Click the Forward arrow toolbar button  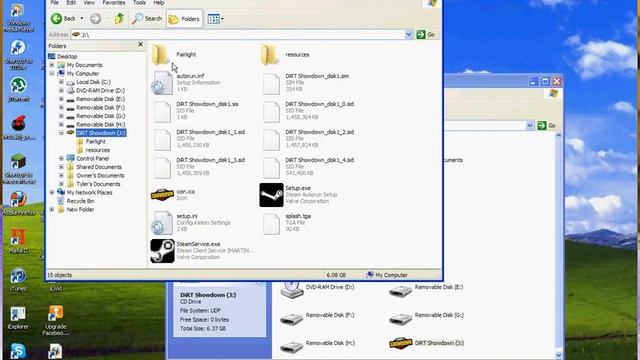96,18
